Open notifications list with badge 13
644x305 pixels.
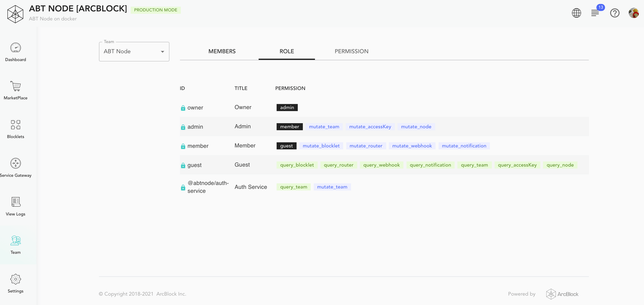tap(595, 13)
